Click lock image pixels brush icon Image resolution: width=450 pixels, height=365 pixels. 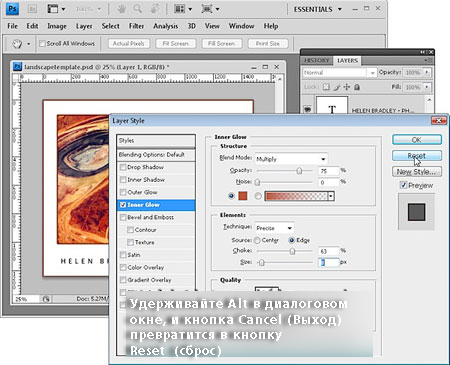(337, 87)
